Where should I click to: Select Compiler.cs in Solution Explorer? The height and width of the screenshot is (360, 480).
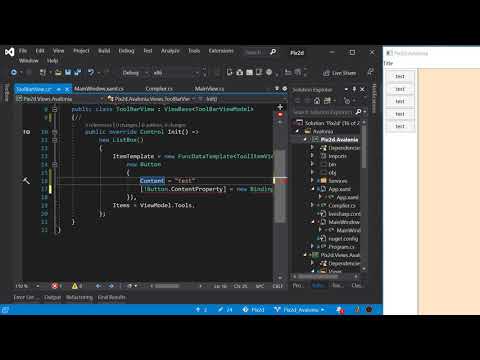[x=342, y=205]
